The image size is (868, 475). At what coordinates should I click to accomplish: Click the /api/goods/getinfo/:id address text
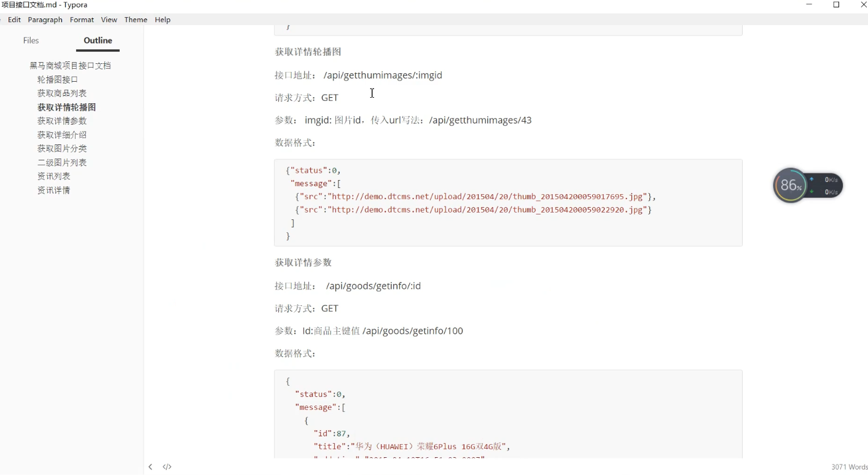[x=373, y=286]
